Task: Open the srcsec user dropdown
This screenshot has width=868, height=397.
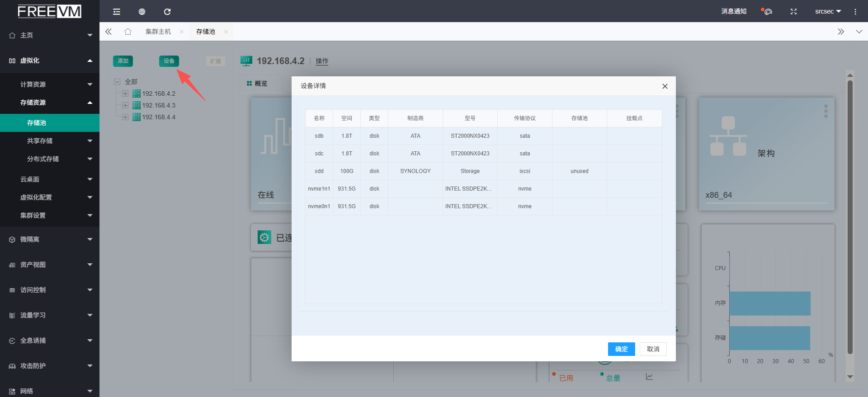Action: (x=827, y=12)
